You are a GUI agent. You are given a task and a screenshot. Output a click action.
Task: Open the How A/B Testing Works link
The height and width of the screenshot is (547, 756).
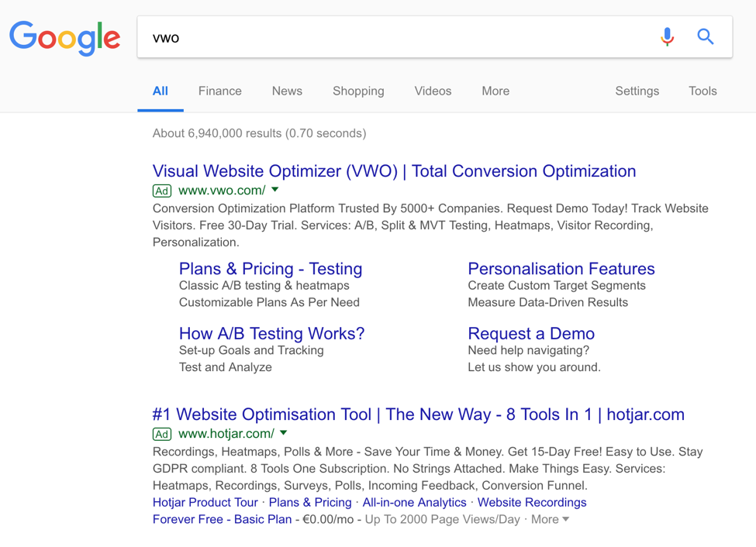pyautogui.click(x=271, y=334)
